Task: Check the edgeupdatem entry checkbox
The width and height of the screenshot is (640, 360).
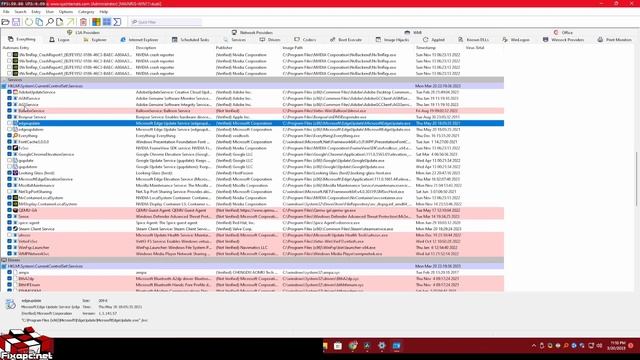Action: (9, 129)
